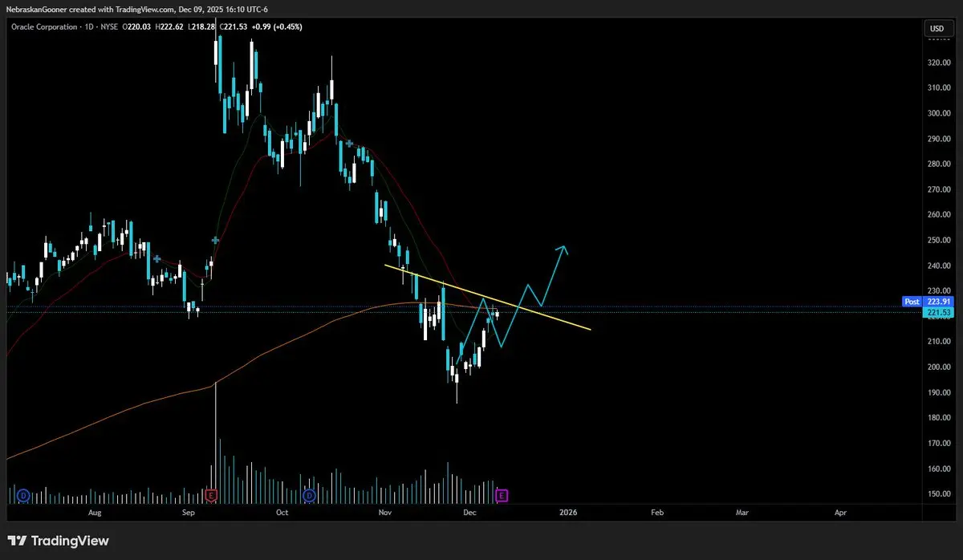Click the Apr label on the time axis
This screenshot has width=963, height=560.
(840, 511)
